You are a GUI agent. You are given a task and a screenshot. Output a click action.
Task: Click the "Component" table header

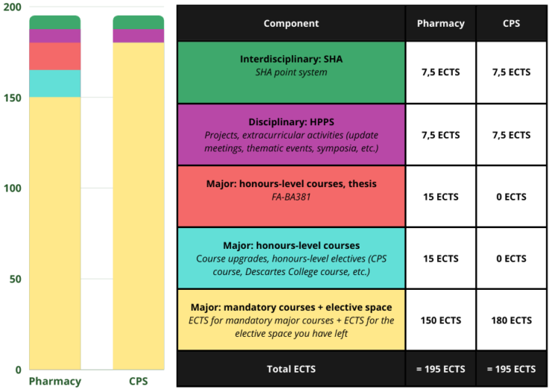point(291,23)
